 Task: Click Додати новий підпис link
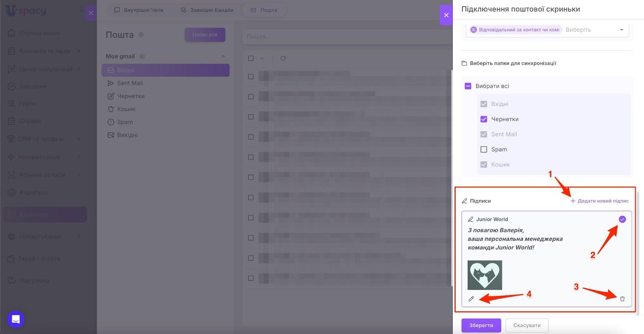(599, 201)
